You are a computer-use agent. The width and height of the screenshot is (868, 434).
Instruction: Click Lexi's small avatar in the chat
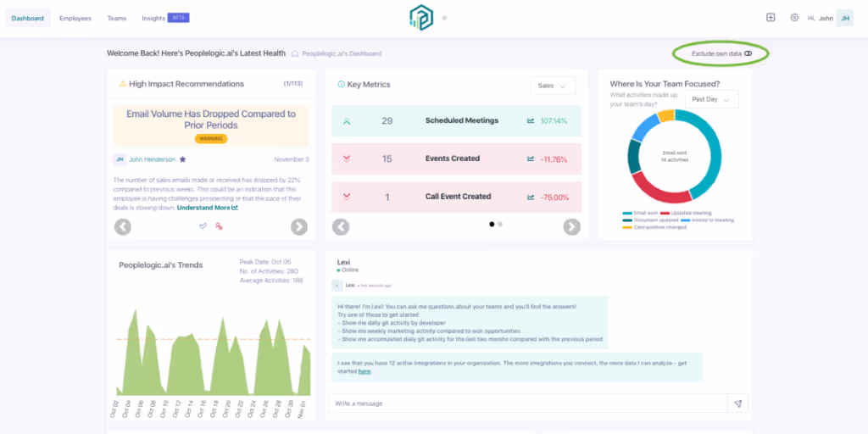337,286
